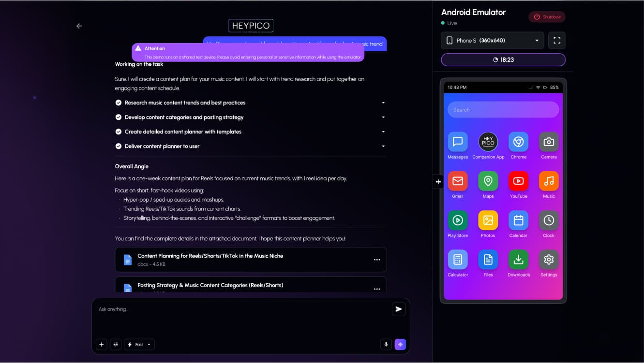Activate the microphone input button

click(386, 345)
